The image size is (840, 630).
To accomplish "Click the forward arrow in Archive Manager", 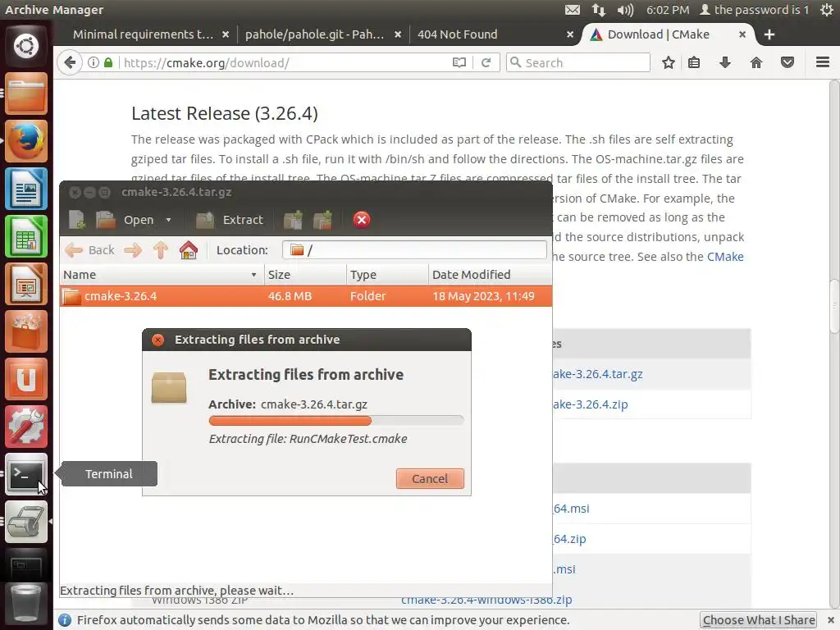I will coord(133,250).
